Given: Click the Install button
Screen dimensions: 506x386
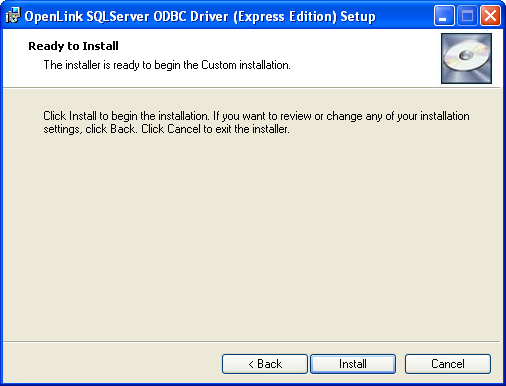Looking at the screenshot, I should [x=353, y=364].
